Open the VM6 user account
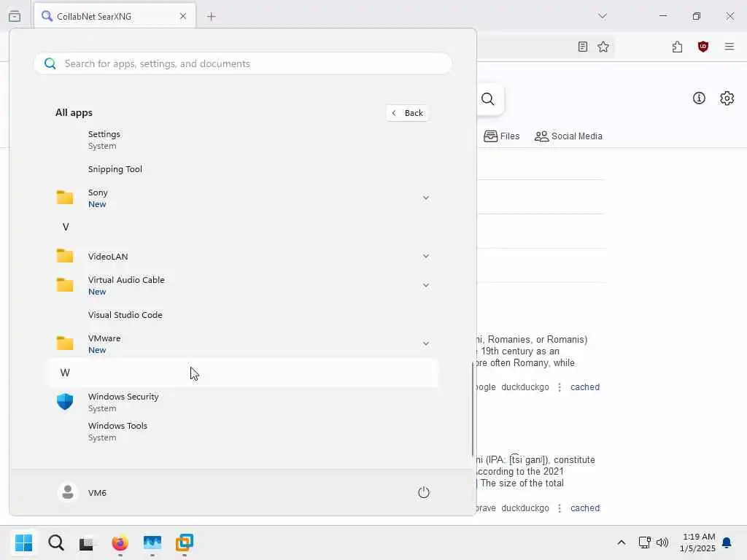747x560 pixels. (82, 492)
